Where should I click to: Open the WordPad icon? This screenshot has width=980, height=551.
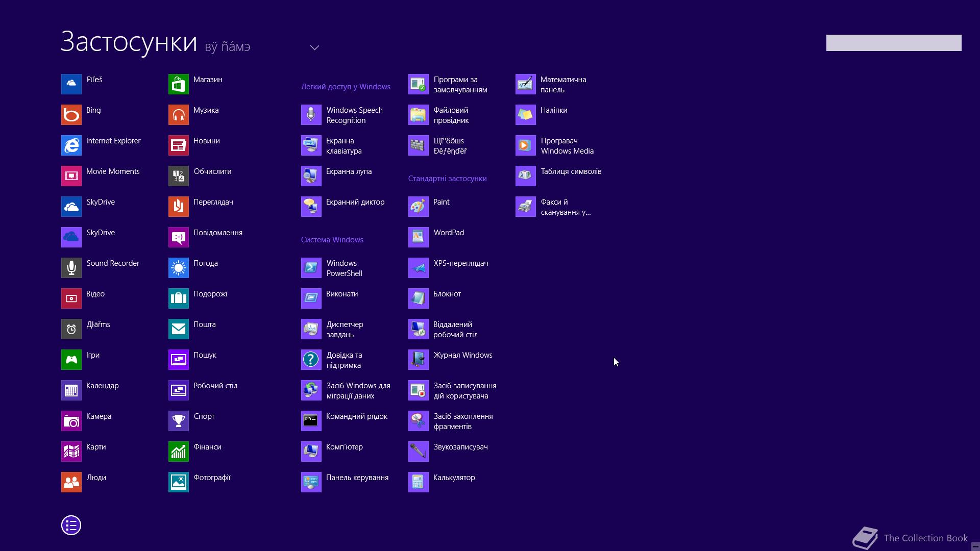click(x=419, y=237)
